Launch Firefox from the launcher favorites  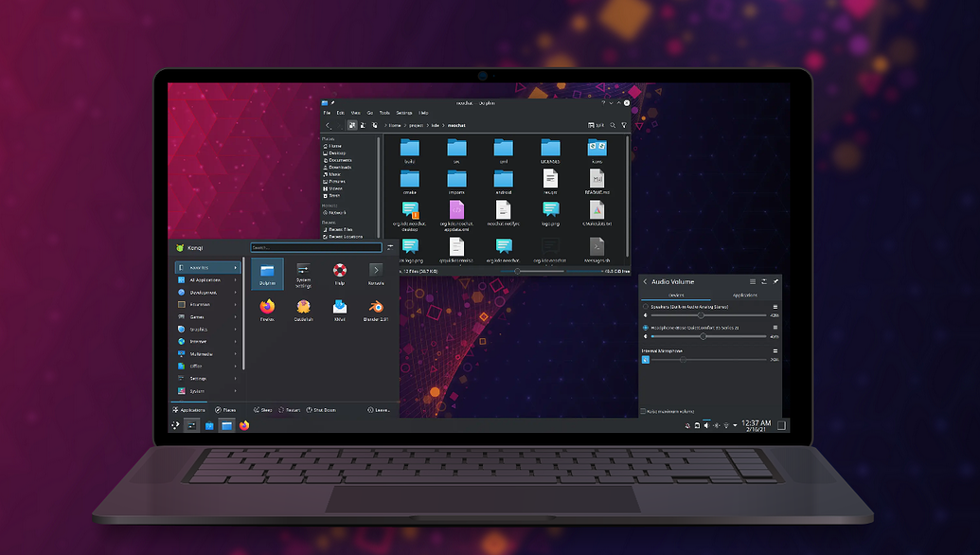267,310
